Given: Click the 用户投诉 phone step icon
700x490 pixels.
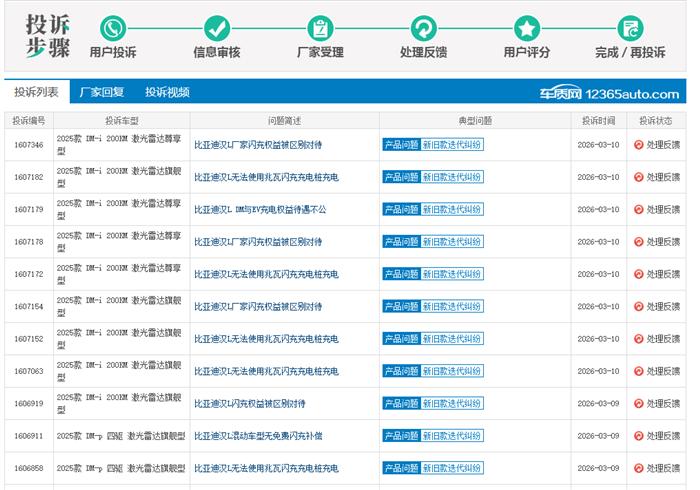Looking at the screenshot, I should click(113, 28).
